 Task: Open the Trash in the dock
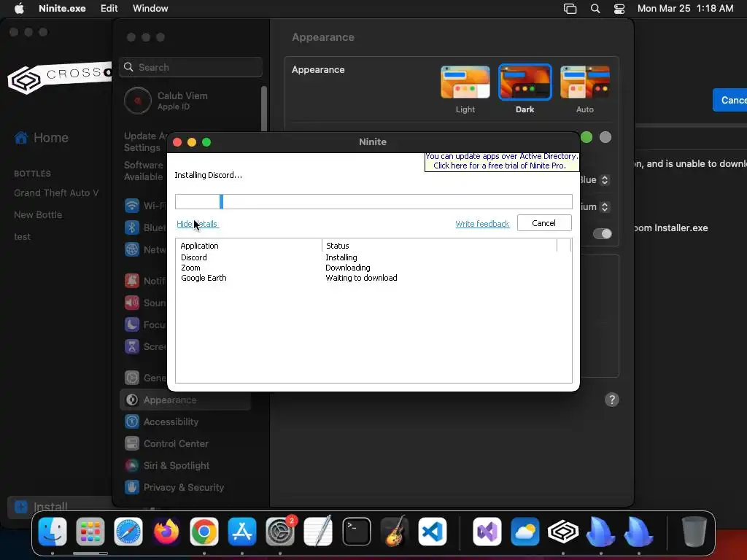[x=694, y=532]
